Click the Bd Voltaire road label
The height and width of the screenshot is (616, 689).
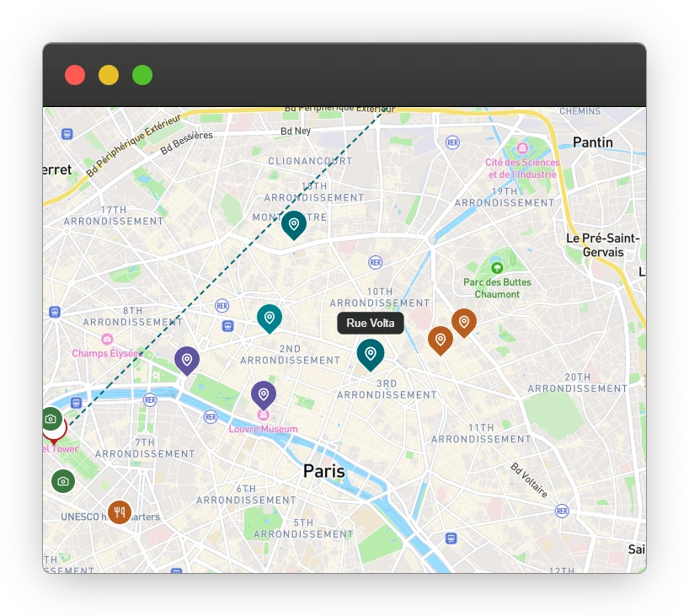coord(529,480)
